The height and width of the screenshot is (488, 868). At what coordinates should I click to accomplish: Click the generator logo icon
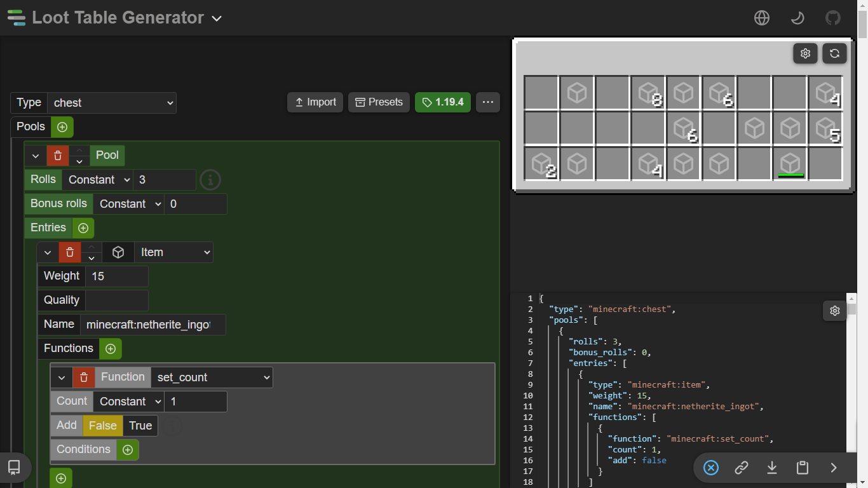17,18
